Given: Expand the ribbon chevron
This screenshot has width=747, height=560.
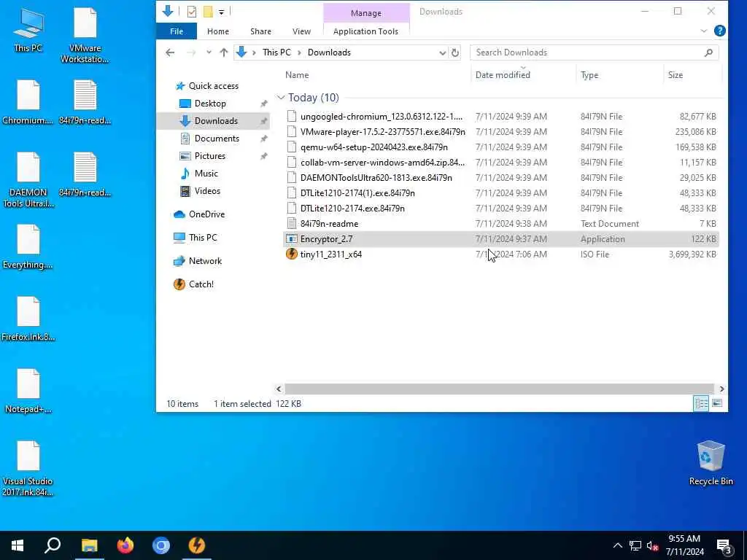Looking at the screenshot, I should coord(704,31).
